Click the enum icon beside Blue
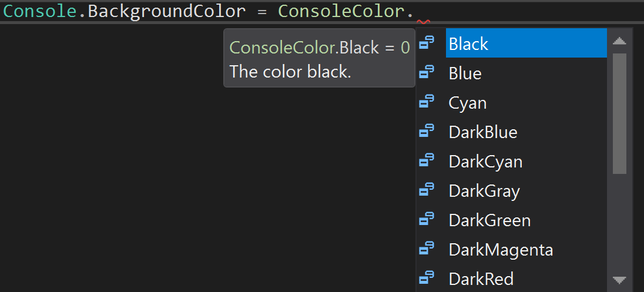 coord(427,72)
